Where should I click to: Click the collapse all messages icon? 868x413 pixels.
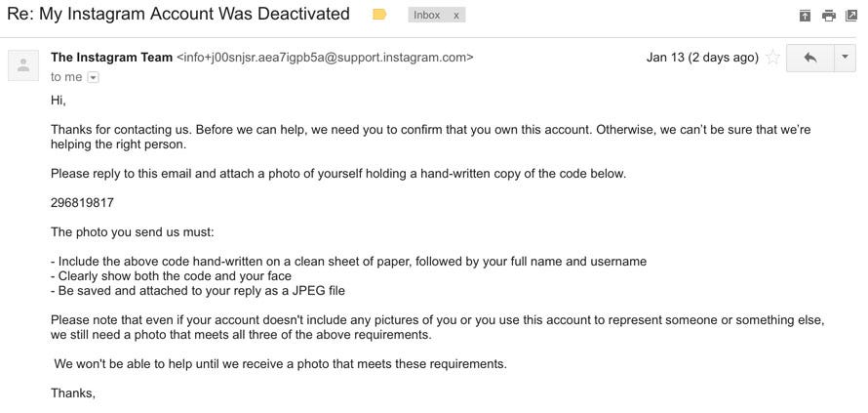coord(805,16)
